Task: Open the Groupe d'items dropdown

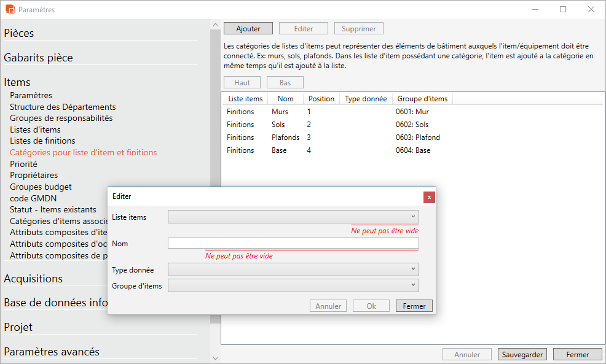Action: (293, 285)
